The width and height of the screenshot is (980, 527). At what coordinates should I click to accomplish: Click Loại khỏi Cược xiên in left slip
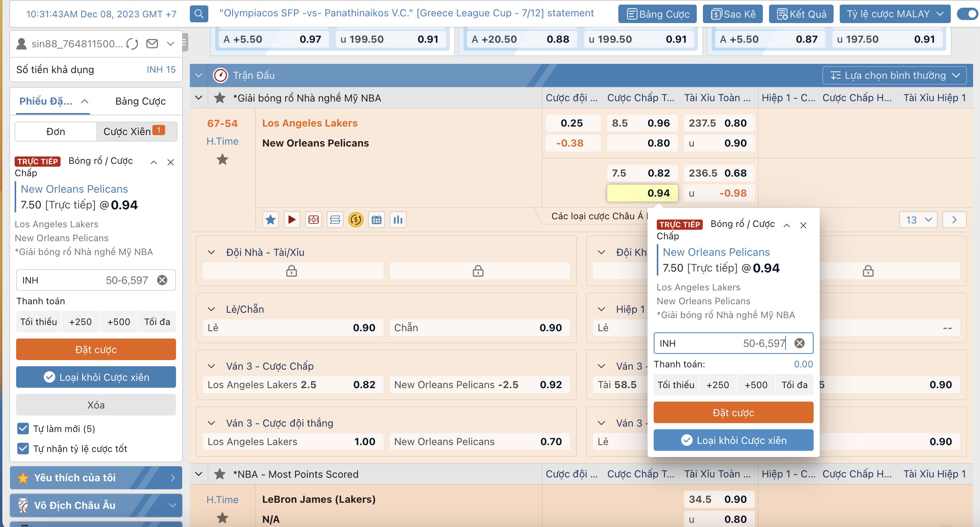(x=96, y=377)
